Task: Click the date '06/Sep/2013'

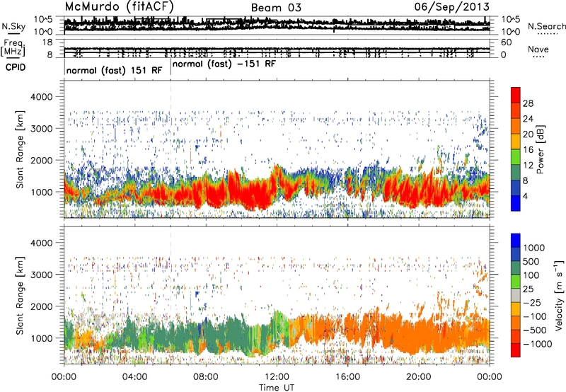Action: click(x=452, y=6)
